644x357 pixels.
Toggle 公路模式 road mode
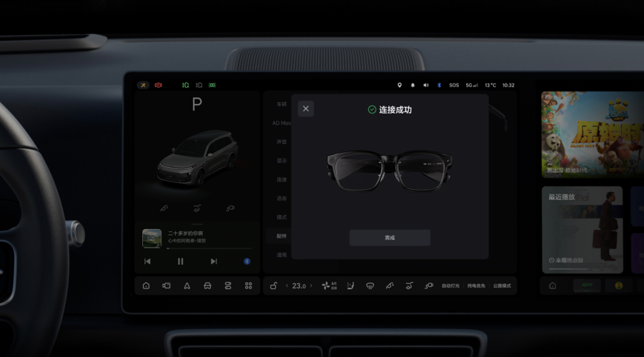pos(502,286)
